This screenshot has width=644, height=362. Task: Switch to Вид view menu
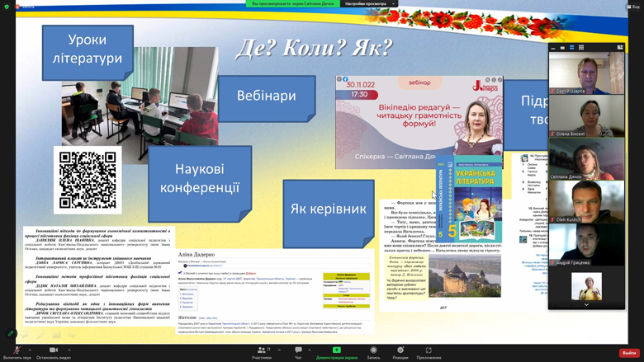coord(632,7)
